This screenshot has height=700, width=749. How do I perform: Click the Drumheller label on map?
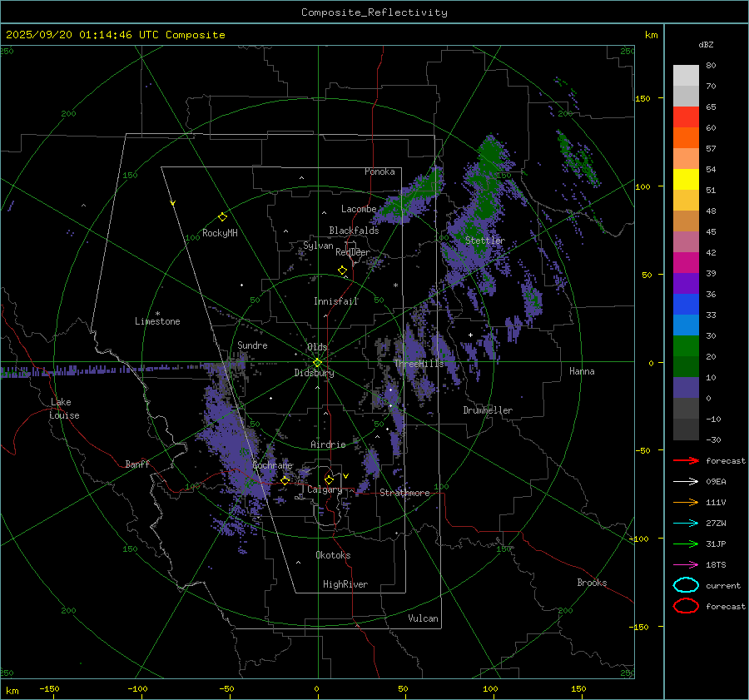(488, 410)
